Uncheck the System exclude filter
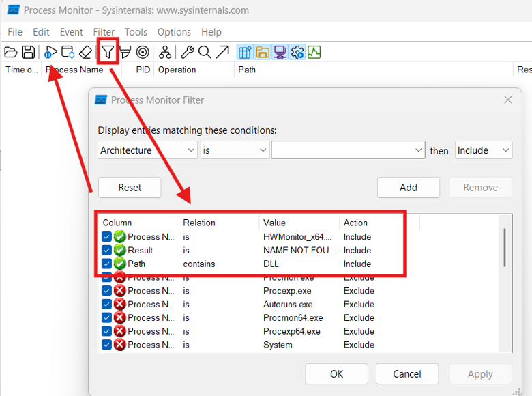This screenshot has width=532, height=396. click(x=106, y=345)
